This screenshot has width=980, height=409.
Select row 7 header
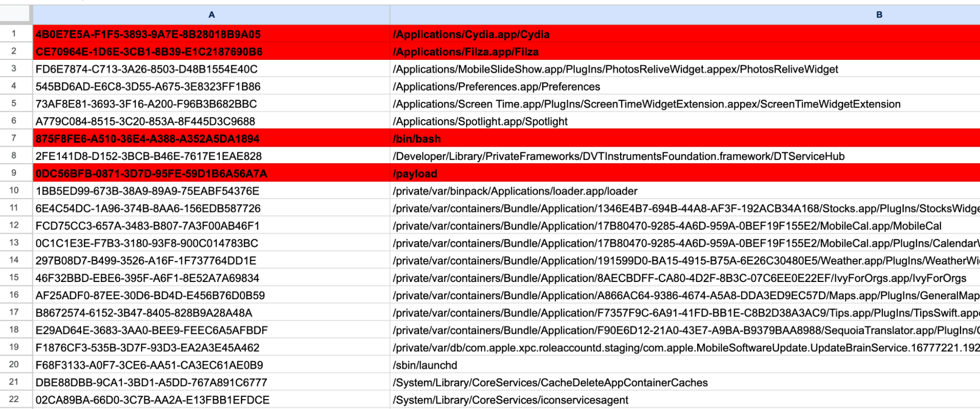tap(14, 138)
